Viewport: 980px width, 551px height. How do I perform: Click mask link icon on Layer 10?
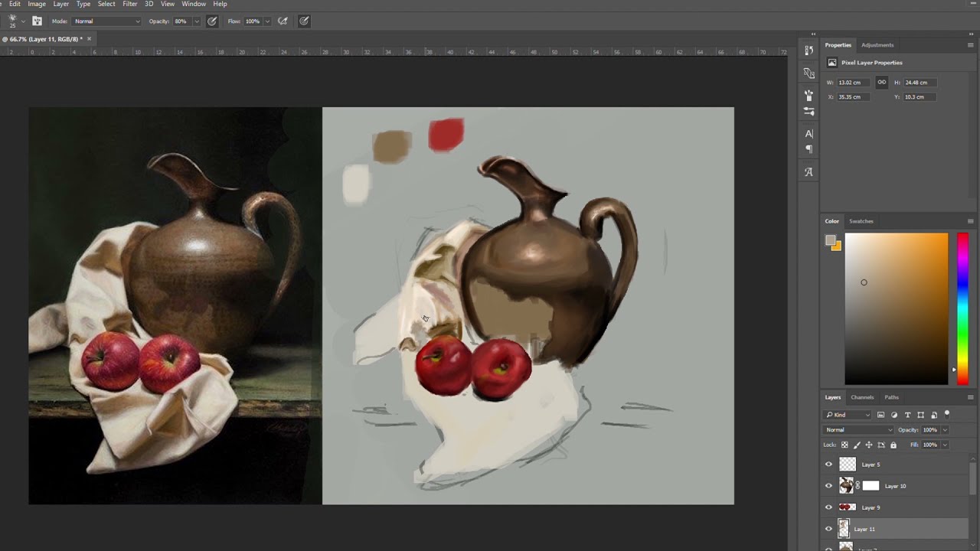[857, 486]
